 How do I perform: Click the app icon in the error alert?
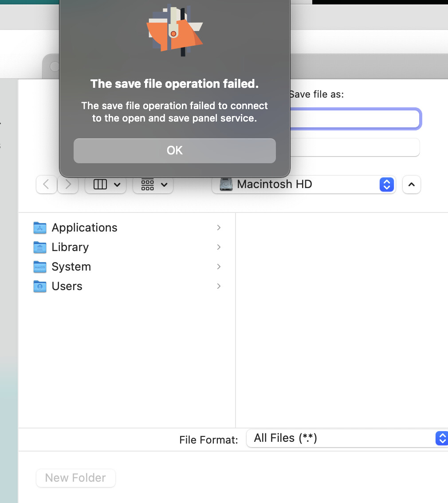point(174,31)
